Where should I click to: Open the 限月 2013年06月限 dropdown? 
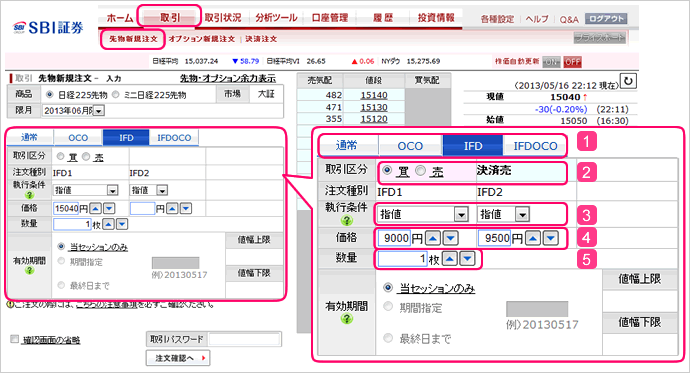click(x=73, y=110)
